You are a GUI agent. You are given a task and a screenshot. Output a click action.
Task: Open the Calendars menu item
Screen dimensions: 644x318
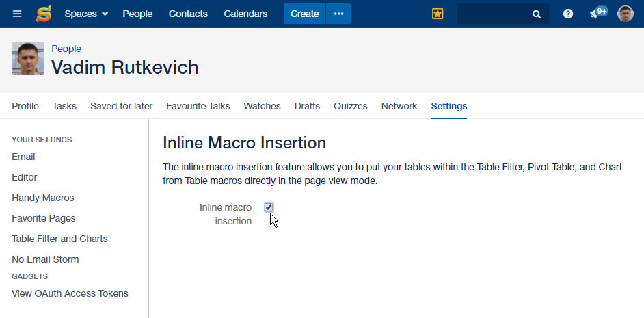(245, 14)
